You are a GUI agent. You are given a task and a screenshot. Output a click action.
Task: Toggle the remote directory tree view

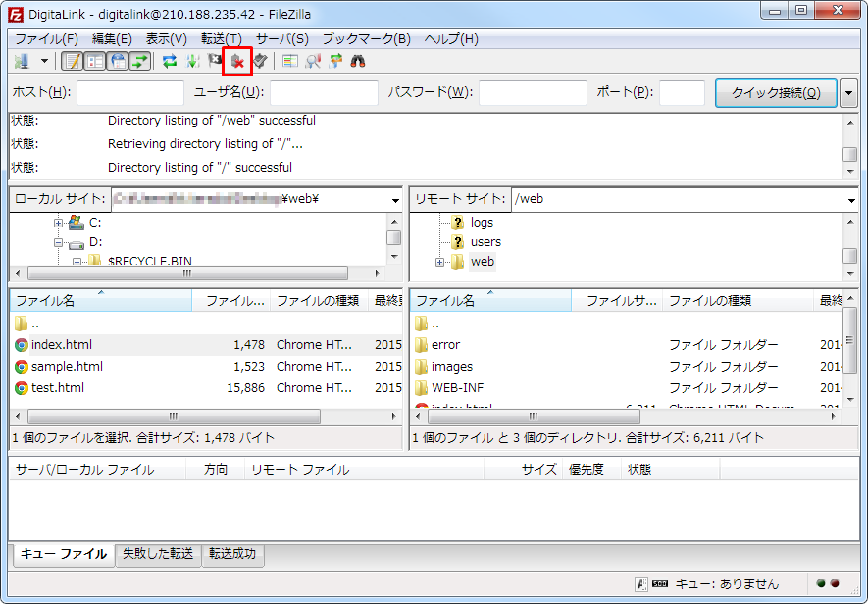coord(118,61)
